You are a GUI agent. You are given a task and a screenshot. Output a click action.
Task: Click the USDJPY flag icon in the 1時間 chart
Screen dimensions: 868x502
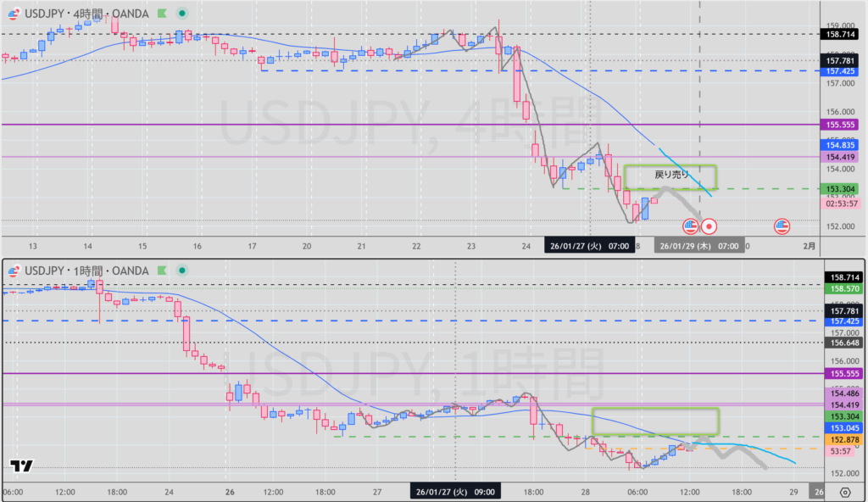click(x=13, y=271)
